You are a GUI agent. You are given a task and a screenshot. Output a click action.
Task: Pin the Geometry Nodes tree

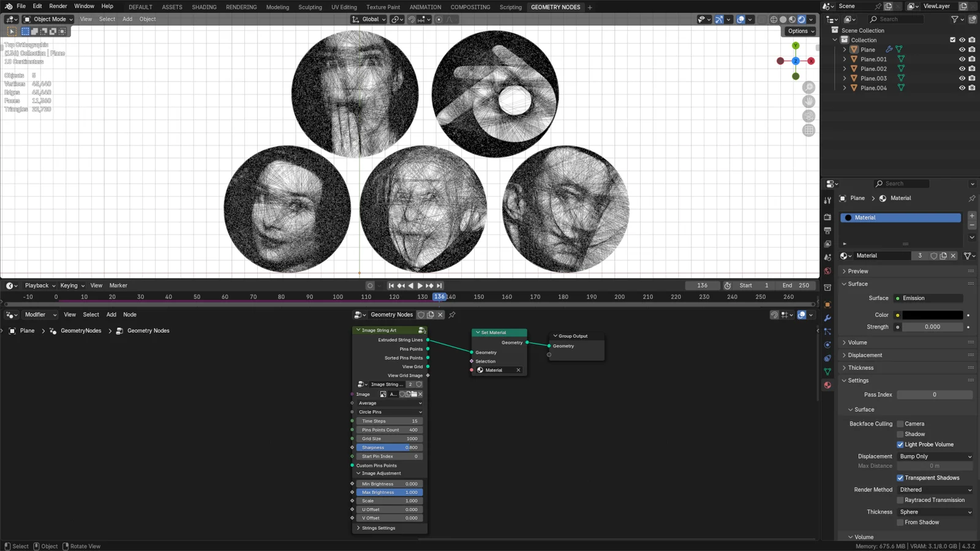[452, 315]
